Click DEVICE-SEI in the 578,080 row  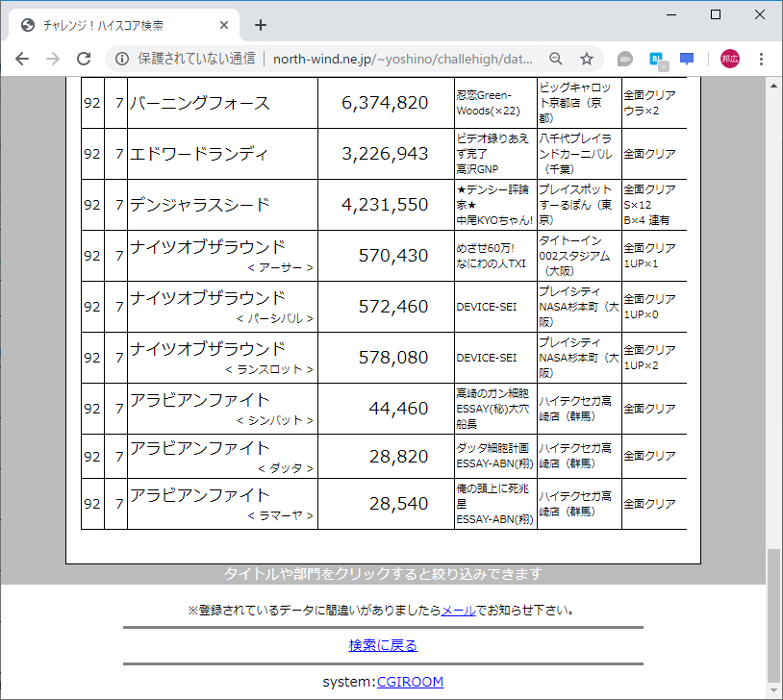coord(487,358)
